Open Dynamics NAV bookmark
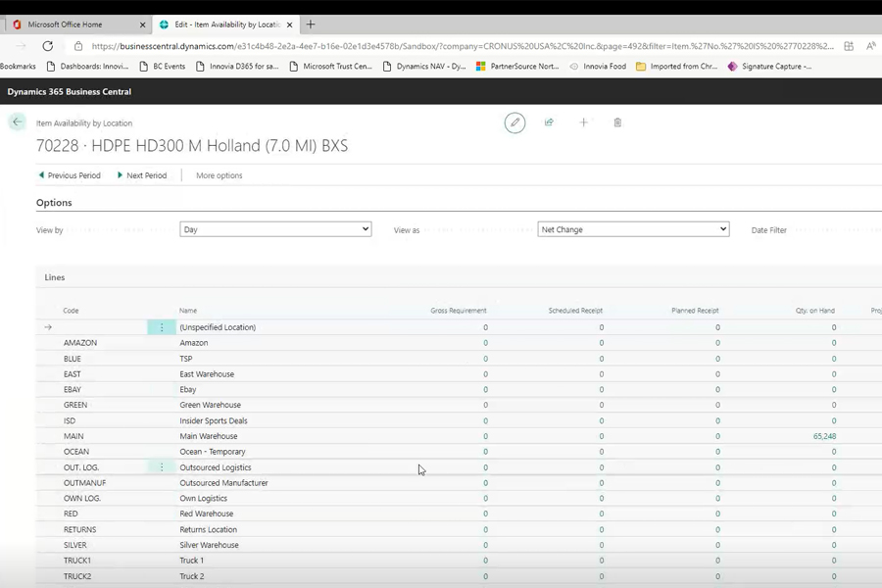The image size is (882, 588). (x=424, y=67)
